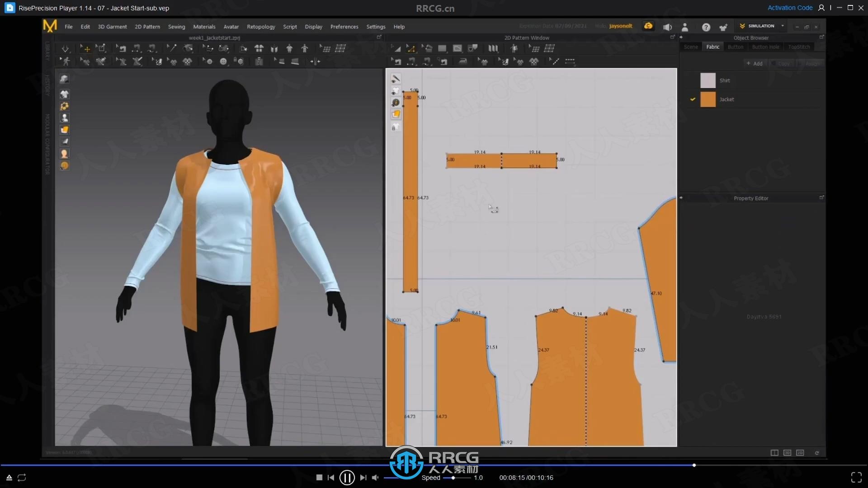Click the add garment shirt-plus icon
The image size is (868, 488).
723,27
